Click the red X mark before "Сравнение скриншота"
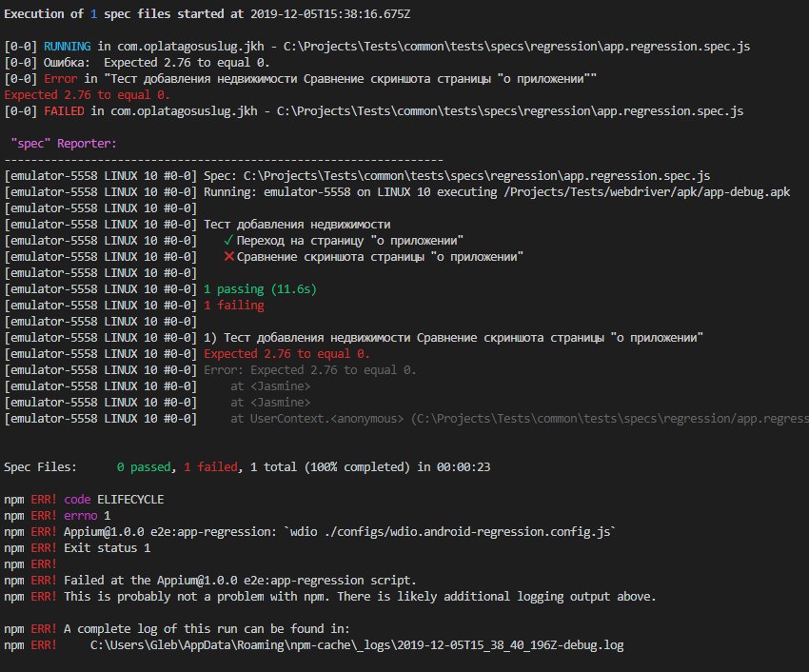The height and width of the screenshot is (672, 809). click(229, 256)
